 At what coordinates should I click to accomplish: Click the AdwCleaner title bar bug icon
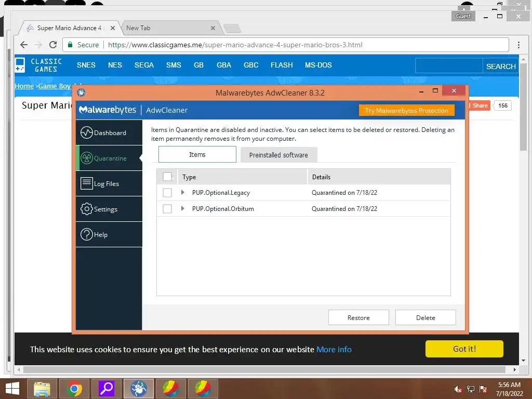point(81,92)
